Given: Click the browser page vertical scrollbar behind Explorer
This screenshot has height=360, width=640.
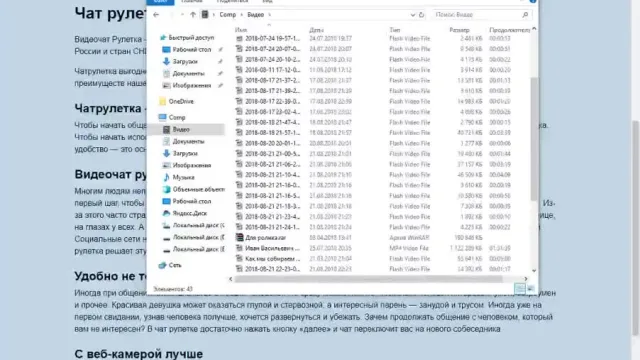Looking at the screenshot, I should click(636, 229).
